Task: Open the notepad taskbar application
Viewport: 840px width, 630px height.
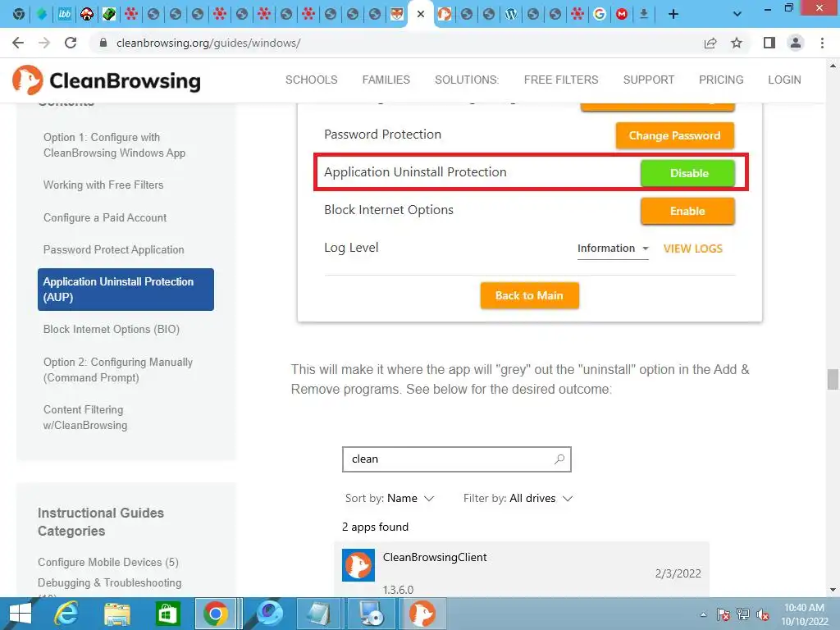Action: (319, 614)
